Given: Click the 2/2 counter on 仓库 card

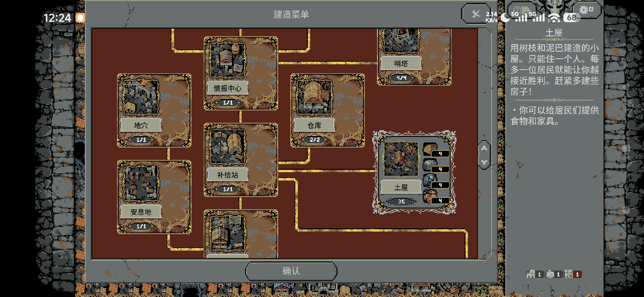Looking at the screenshot, I should [315, 140].
